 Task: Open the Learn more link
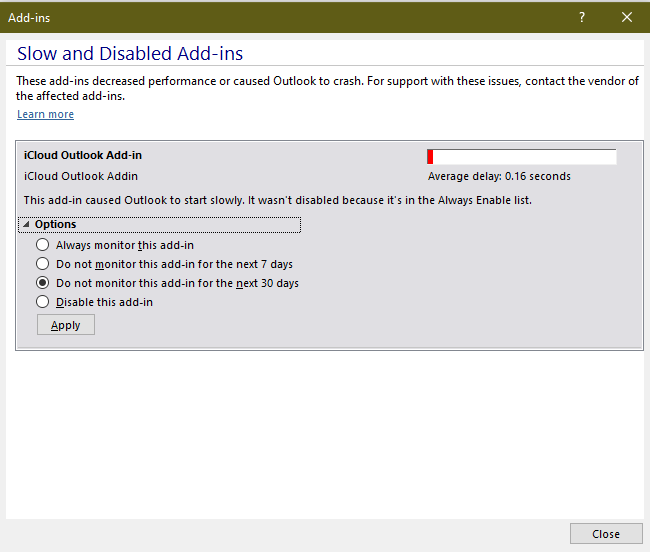45,114
